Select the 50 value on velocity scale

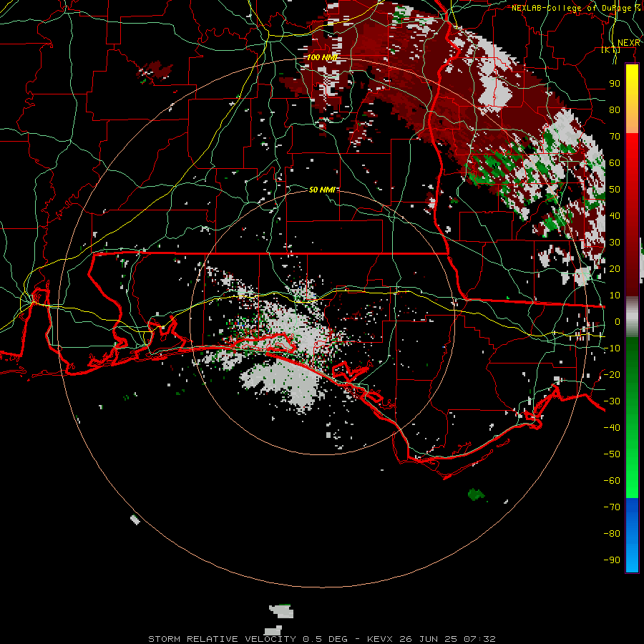tap(615, 190)
